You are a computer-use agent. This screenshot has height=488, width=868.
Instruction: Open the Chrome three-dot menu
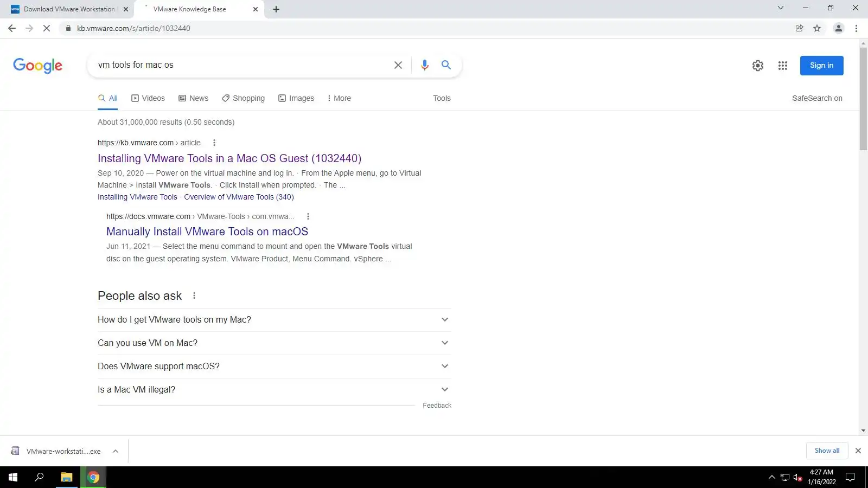click(x=857, y=28)
